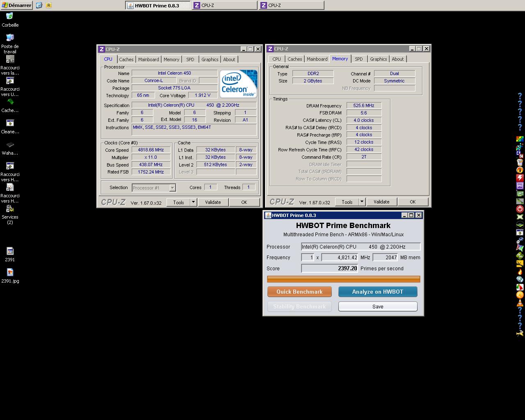Click memory Type value DDR2
This screenshot has height=420, width=525.
tap(313, 73)
